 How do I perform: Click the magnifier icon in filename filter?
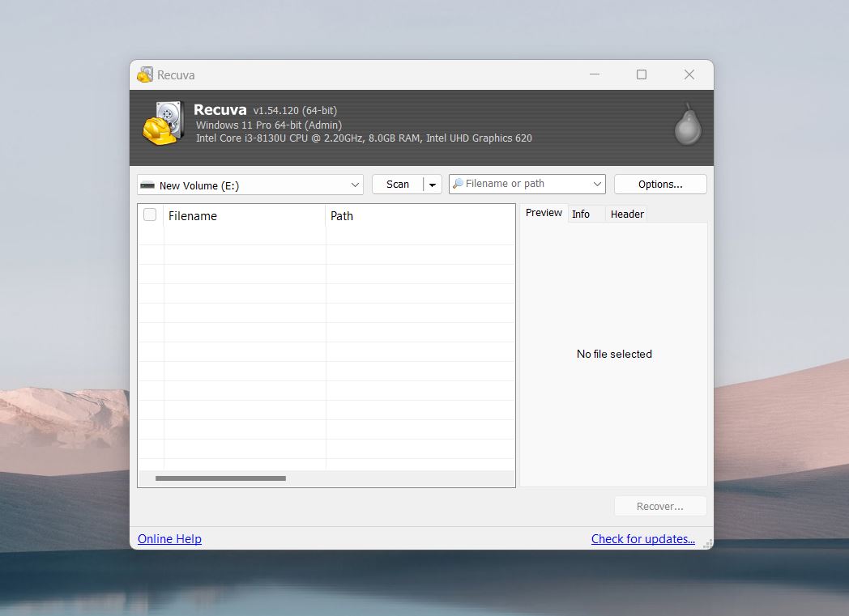coord(458,184)
